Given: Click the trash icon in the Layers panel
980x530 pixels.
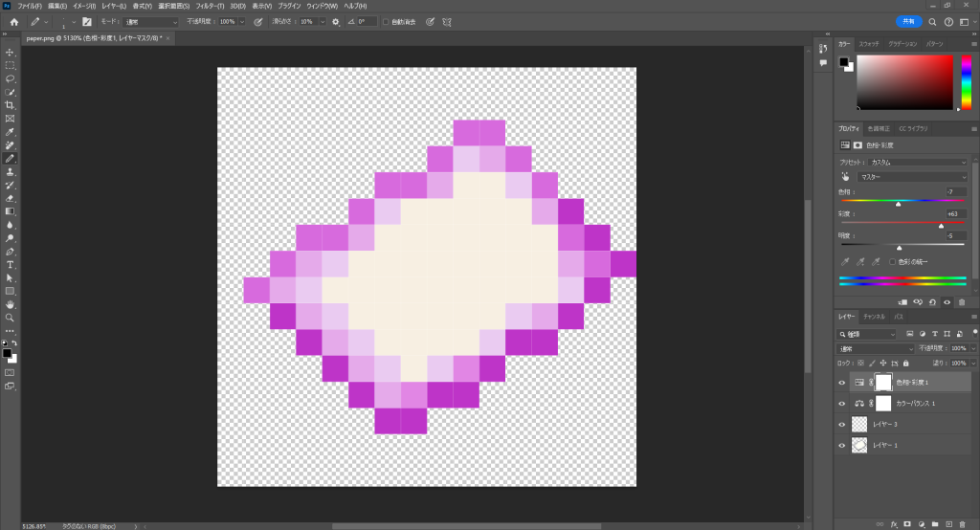Looking at the screenshot, I should point(962,523).
